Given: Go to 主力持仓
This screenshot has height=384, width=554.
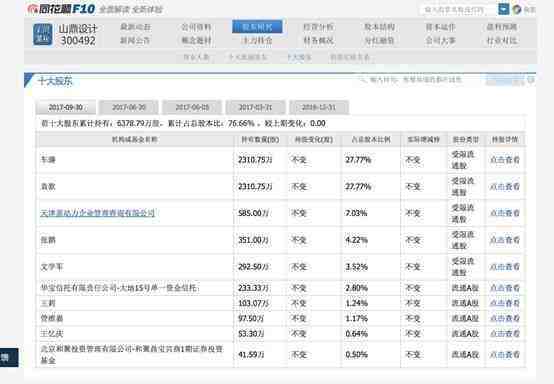Looking at the screenshot, I should [x=257, y=41].
